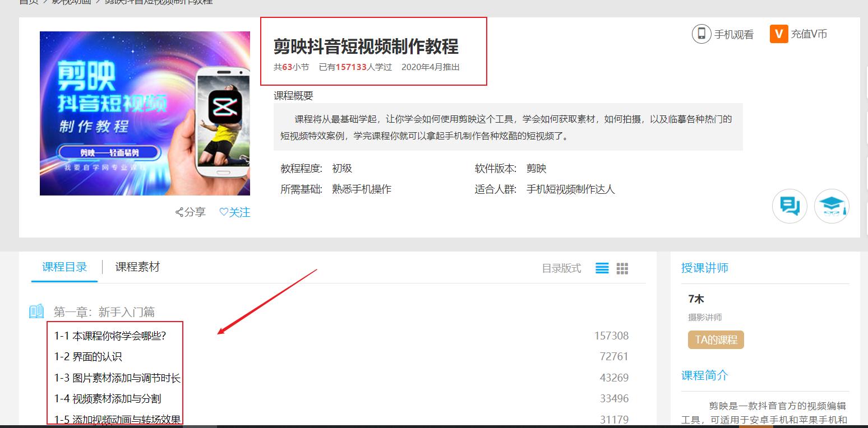Open lesson 1-4 视频素材添加与分割
This screenshot has height=428, width=868.
pyautogui.click(x=107, y=399)
